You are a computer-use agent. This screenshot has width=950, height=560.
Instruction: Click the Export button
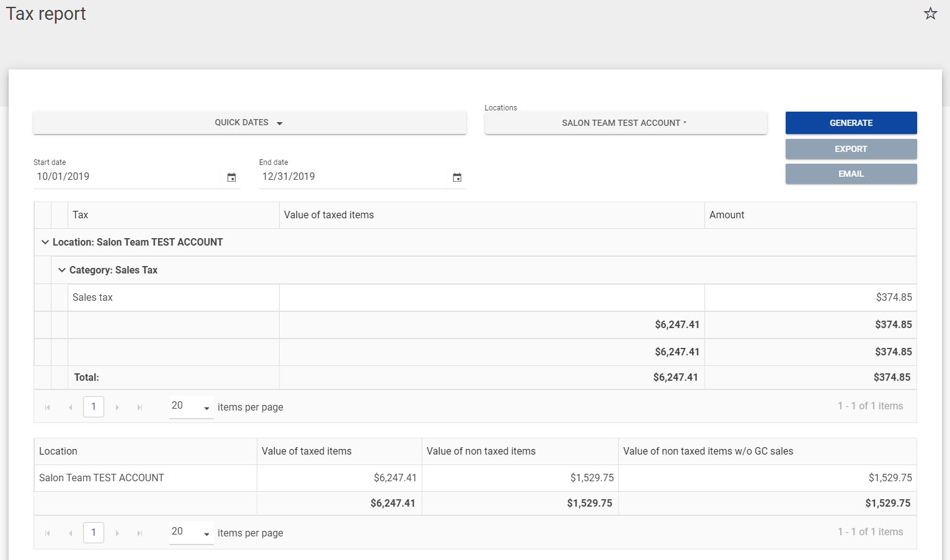(x=851, y=149)
